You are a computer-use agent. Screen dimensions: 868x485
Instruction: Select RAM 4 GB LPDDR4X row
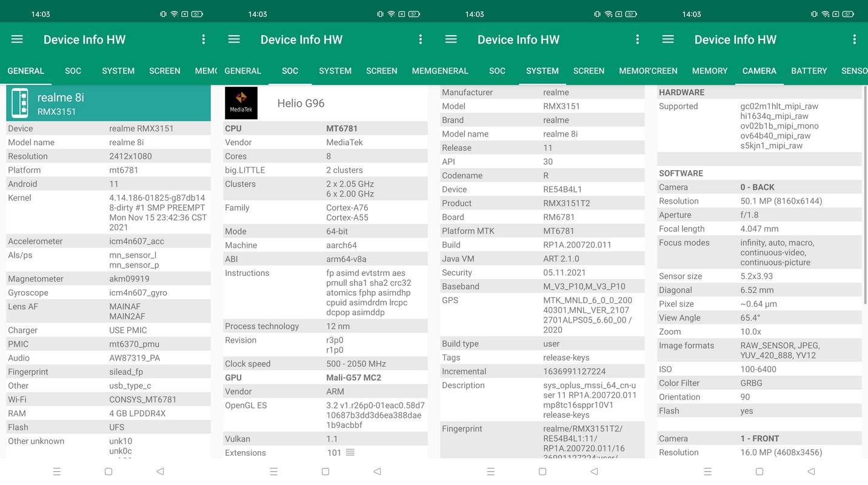pos(109,413)
